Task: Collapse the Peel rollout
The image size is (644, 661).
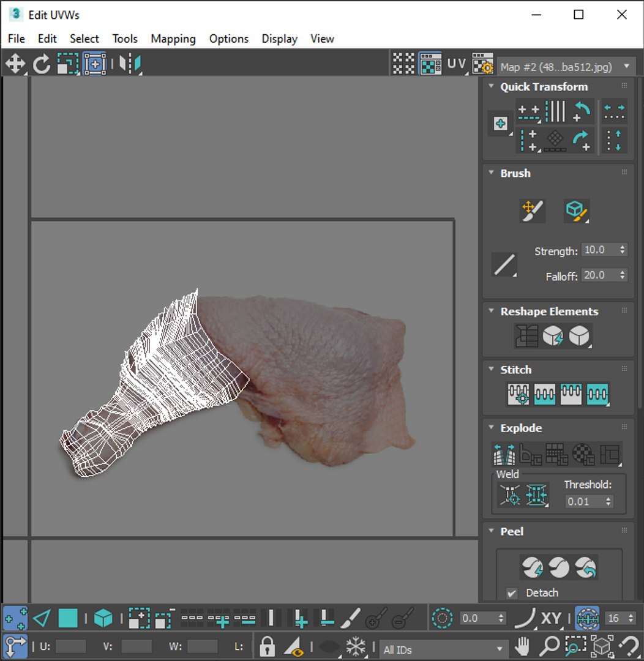Action: coord(491,531)
